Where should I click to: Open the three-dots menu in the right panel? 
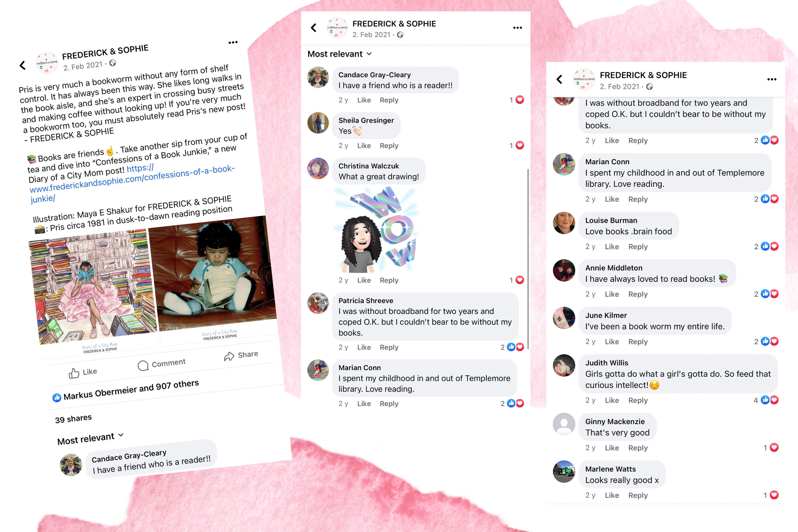(772, 79)
